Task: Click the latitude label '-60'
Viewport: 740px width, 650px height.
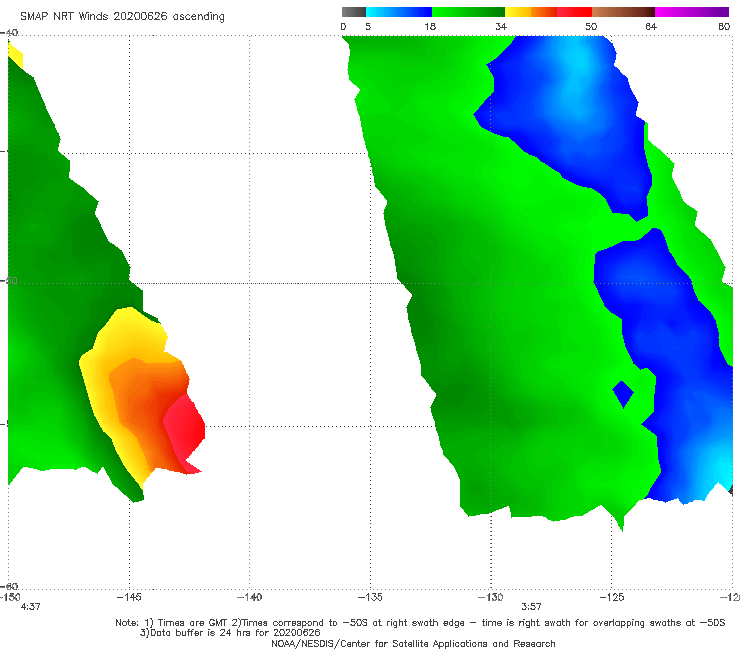Action: click(x=9, y=587)
